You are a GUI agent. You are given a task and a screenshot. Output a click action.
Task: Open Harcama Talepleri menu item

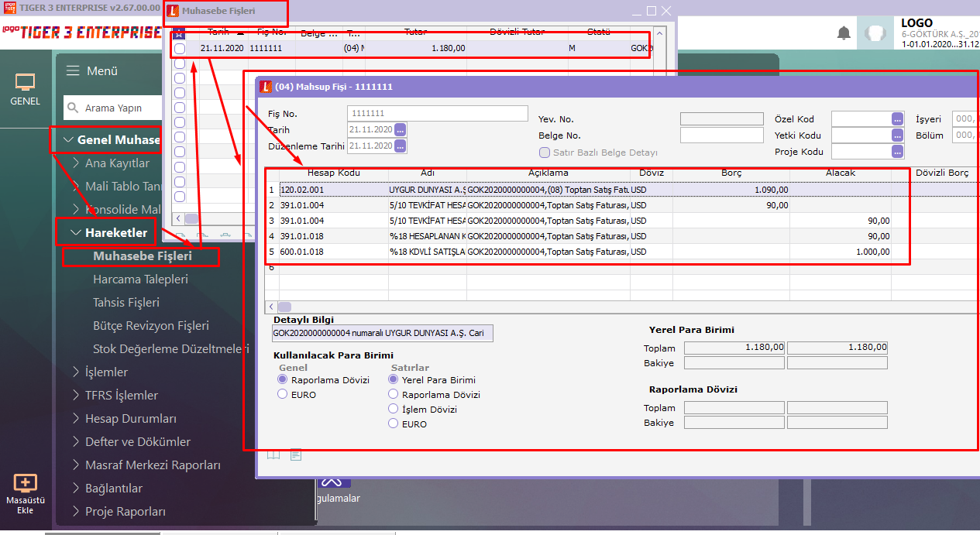click(140, 280)
